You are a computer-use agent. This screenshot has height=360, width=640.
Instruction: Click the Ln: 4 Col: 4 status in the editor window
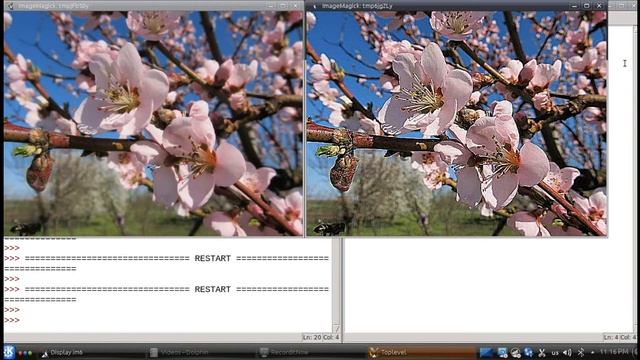coord(620,338)
